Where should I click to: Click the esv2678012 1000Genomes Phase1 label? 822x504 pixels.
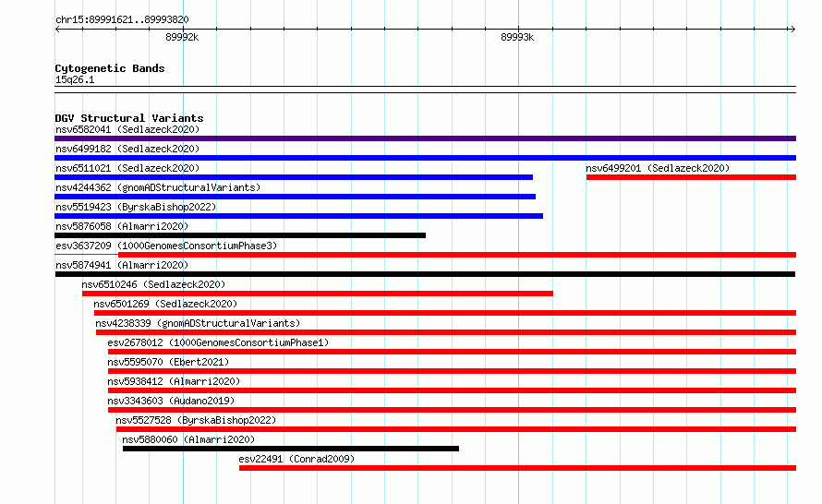(218, 342)
